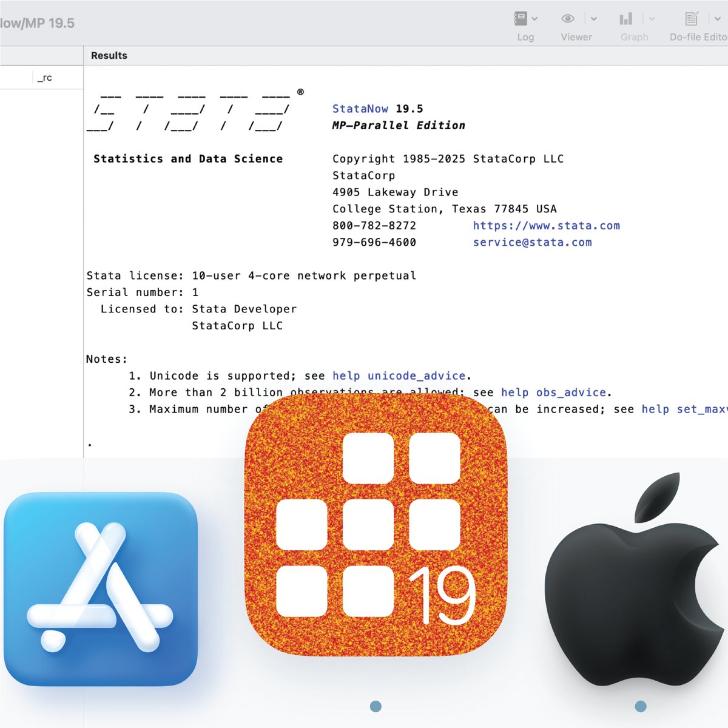Click the Stata license line text
Image resolution: width=728 pixels, height=728 pixels.
click(x=251, y=275)
